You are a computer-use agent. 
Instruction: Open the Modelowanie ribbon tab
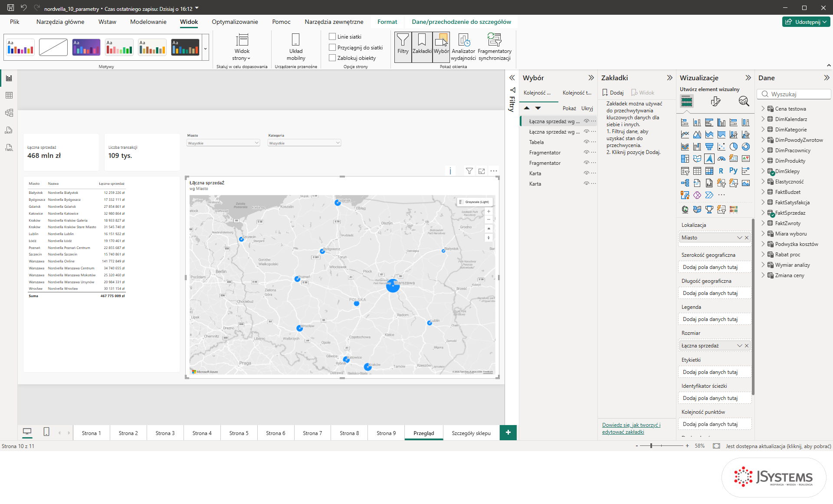point(148,22)
